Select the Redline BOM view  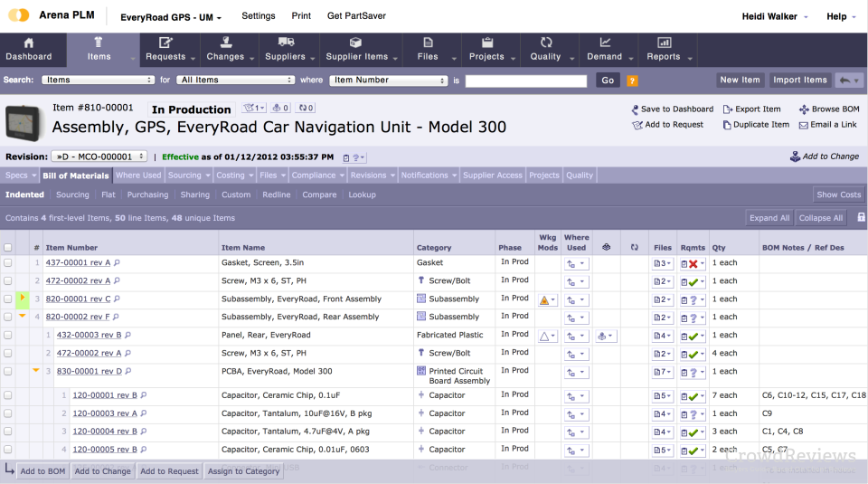277,195
